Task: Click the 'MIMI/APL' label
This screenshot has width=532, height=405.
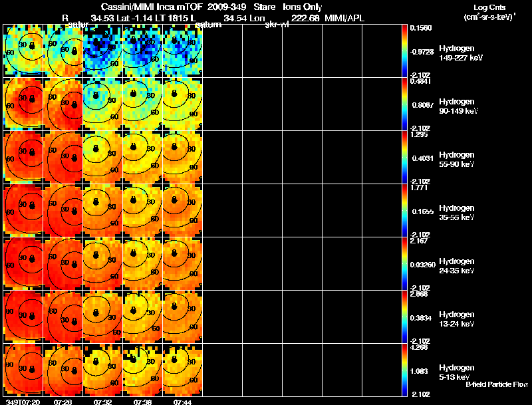Action: coord(344,19)
